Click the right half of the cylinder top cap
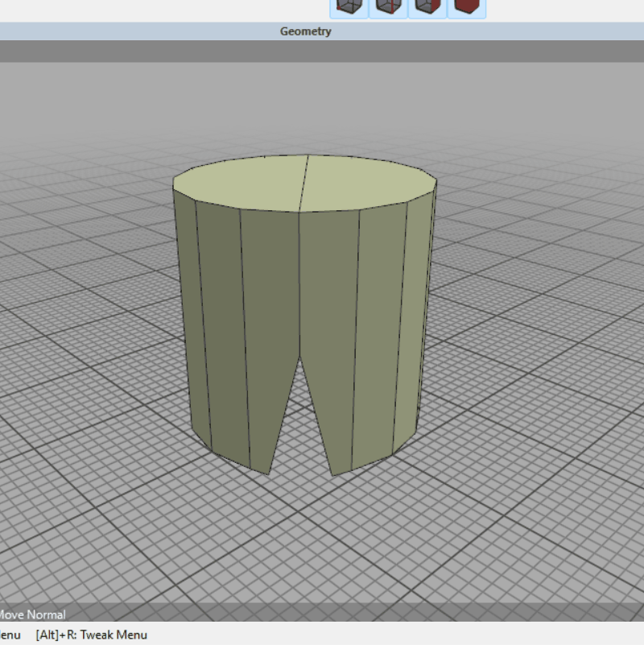The height and width of the screenshot is (645, 644). click(x=366, y=182)
